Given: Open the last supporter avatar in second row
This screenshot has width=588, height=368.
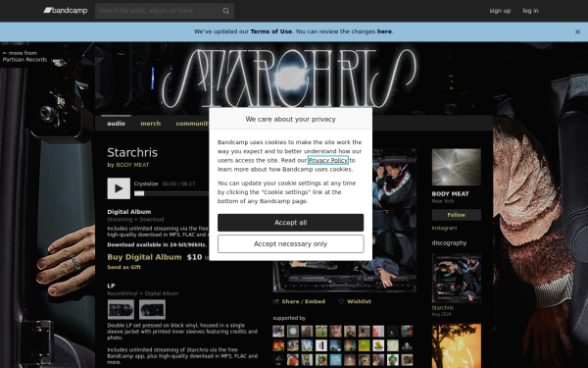Looking at the screenshot, I should click(x=407, y=345).
